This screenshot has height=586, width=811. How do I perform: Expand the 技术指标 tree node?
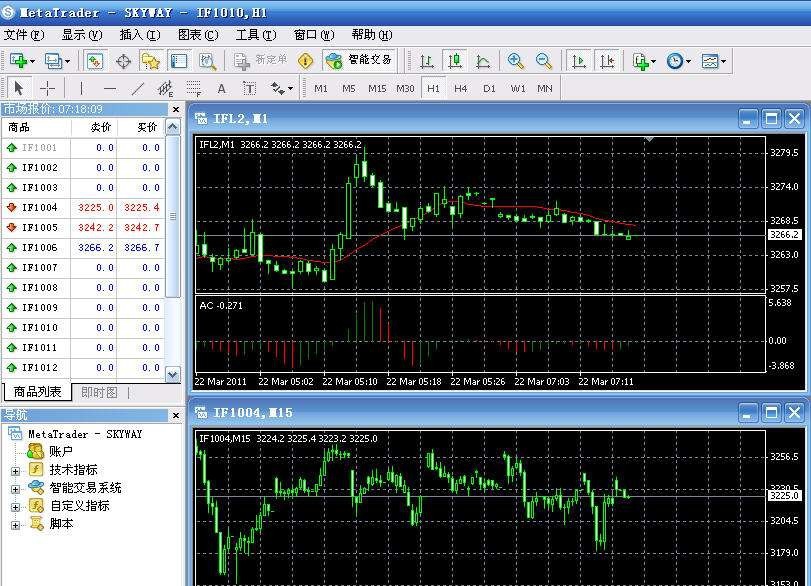[15, 470]
